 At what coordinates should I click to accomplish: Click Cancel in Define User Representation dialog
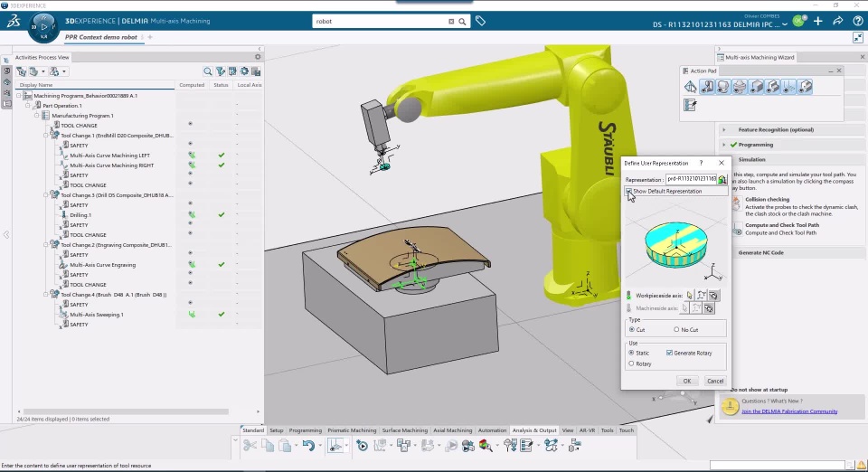pos(714,381)
